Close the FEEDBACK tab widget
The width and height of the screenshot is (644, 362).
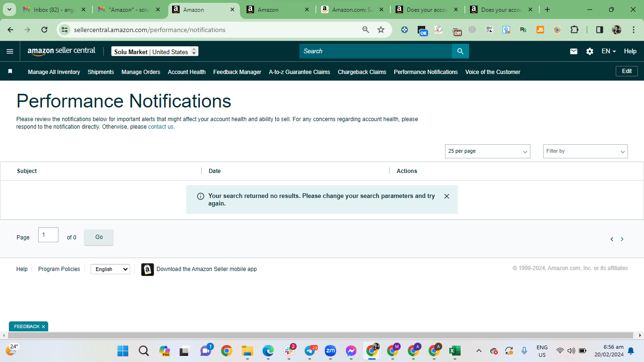[43, 327]
